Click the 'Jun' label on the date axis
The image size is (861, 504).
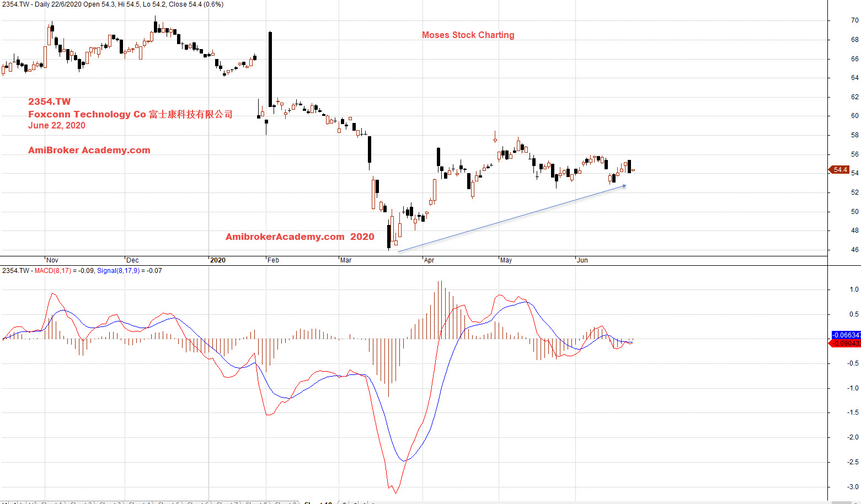[582, 260]
